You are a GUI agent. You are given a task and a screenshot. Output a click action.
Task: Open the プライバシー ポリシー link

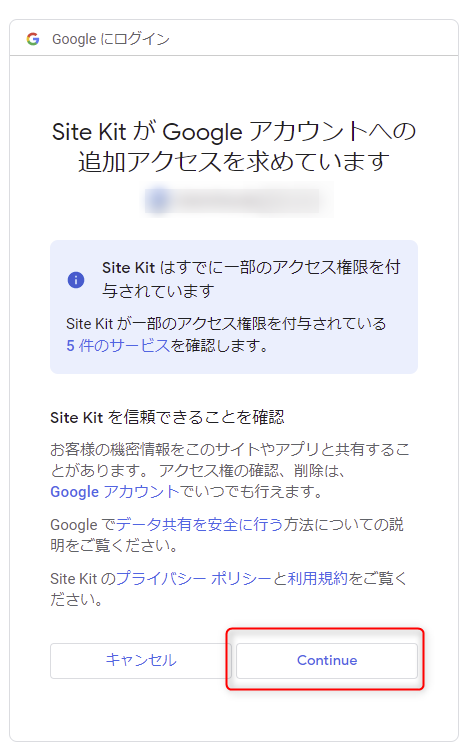point(193,578)
